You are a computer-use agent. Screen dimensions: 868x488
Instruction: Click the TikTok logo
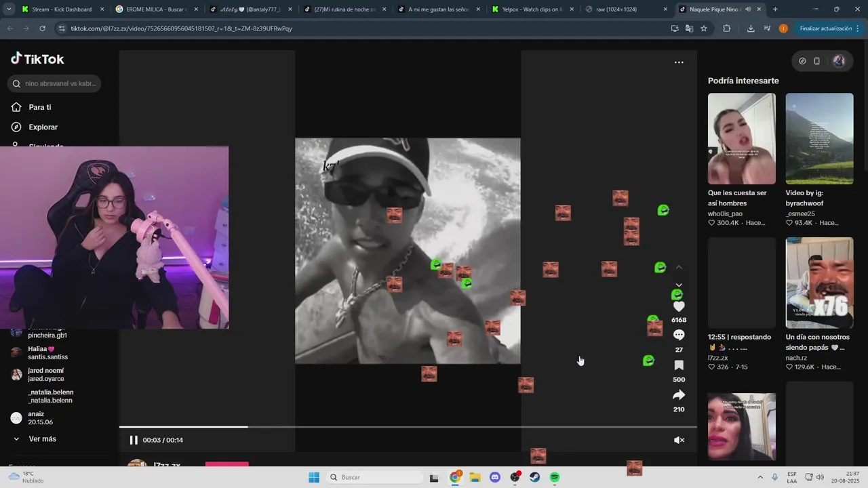click(x=37, y=59)
